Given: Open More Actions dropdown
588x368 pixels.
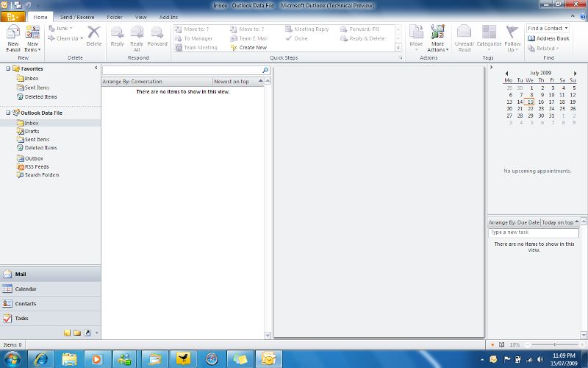Looking at the screenshot, I should (437, 38).
